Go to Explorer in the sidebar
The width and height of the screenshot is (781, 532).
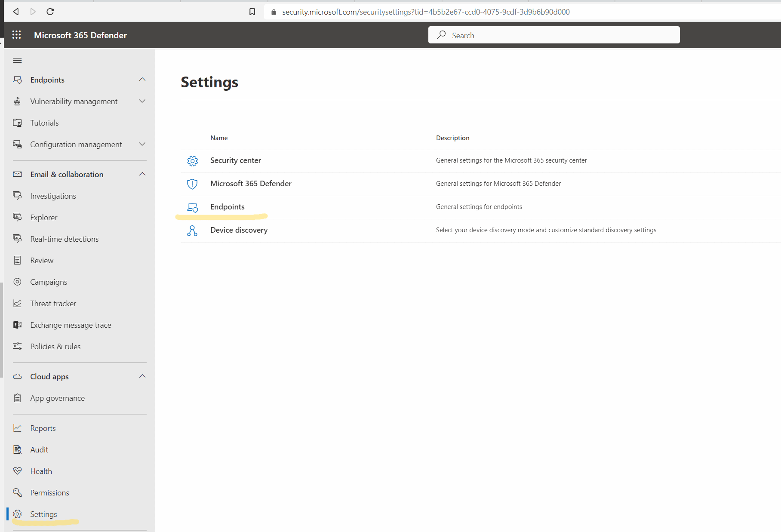tap(43, 217)
